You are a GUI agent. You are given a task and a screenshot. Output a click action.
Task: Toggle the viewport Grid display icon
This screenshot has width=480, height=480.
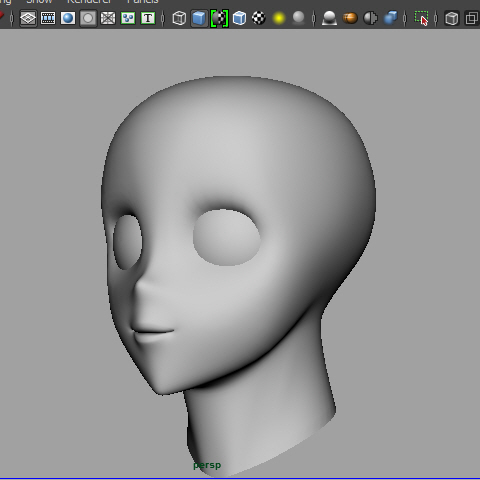pyautogui.click(x=28, y=18)
